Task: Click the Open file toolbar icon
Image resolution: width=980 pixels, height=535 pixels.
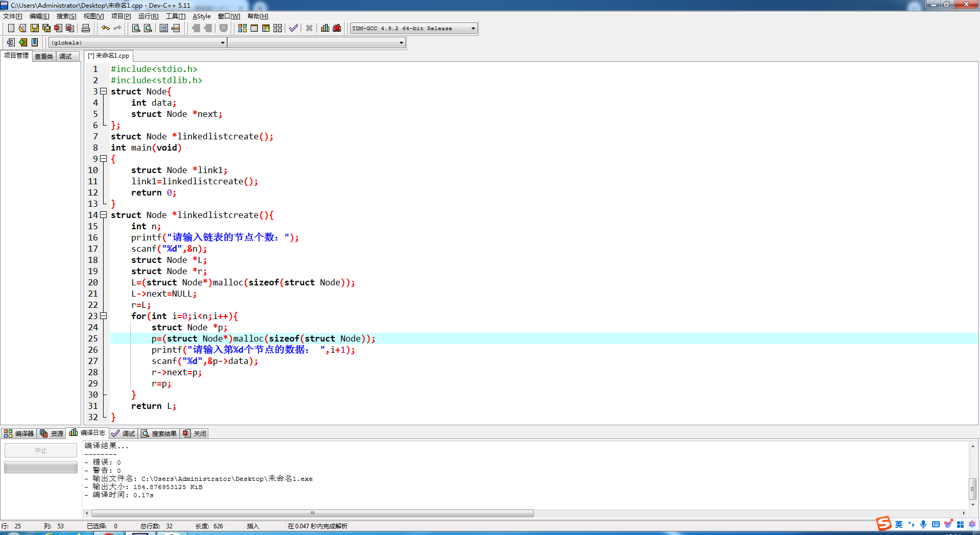Action: (22, 28)
